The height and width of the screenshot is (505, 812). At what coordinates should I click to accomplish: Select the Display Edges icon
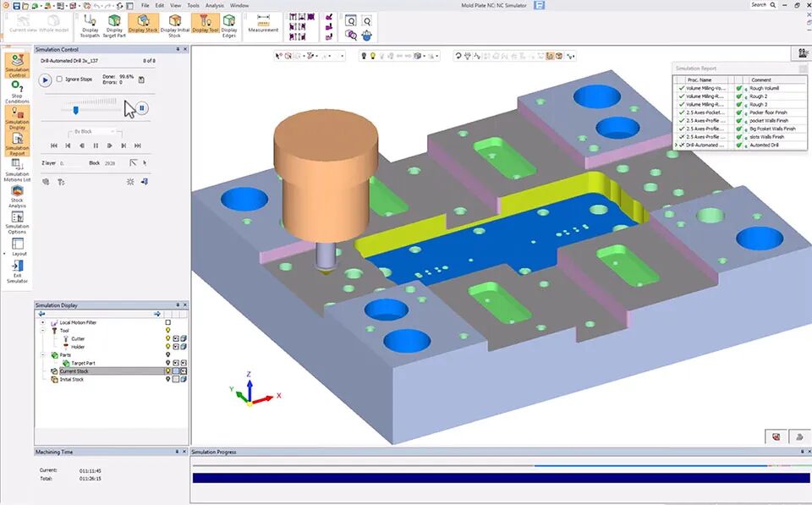pyautogui.click(x=229, y=25)
